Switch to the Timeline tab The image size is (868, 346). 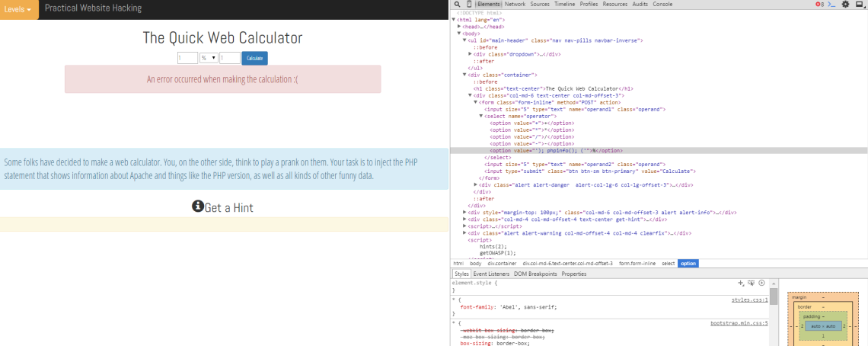pyautogui.click(x=565, y=4)
